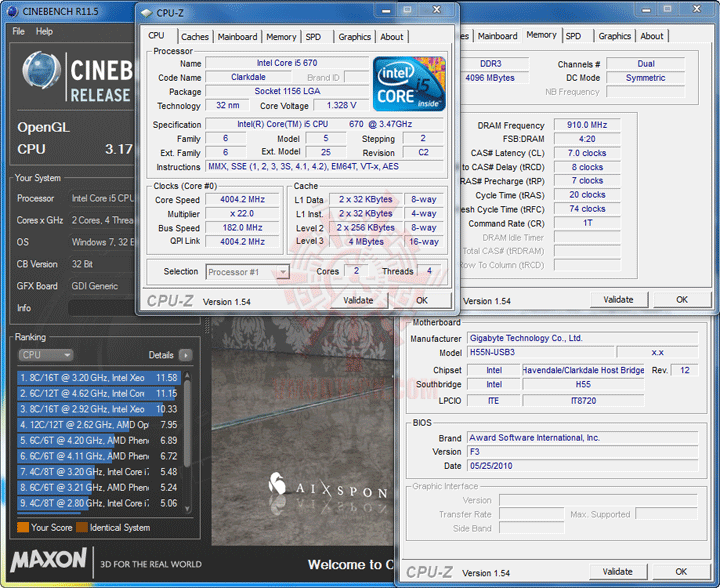Screen dimensions: 720x588
Task: Select the Graphics tab in front CPU-Z
Action: click(x=354, y=37)
